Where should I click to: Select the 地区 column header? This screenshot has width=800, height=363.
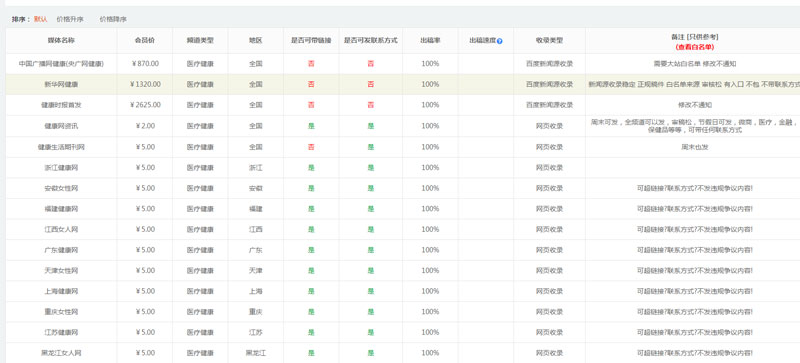tap(256, 40)
